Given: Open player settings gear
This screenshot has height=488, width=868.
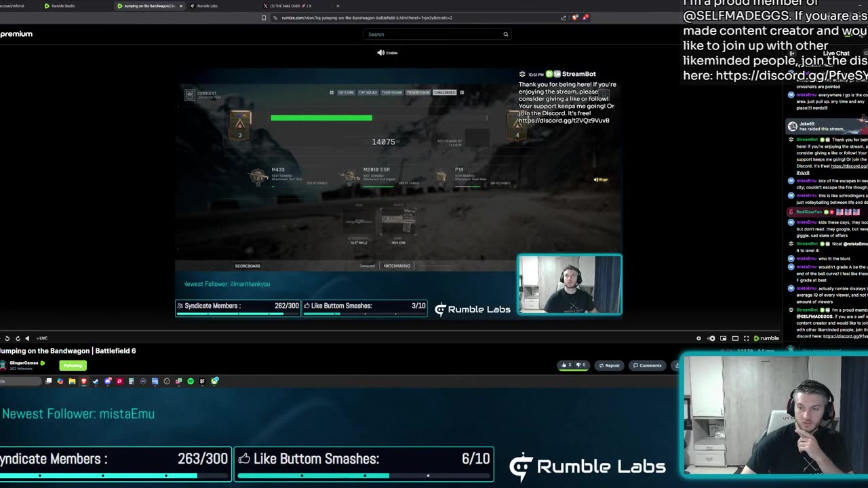Looking at the screenshot, I should tap(698, 338).
